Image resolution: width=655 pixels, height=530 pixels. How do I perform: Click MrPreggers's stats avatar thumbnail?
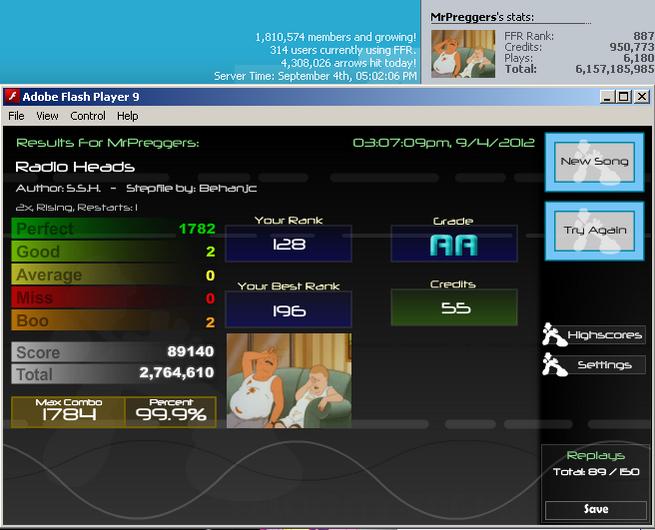tap(463, 54)
